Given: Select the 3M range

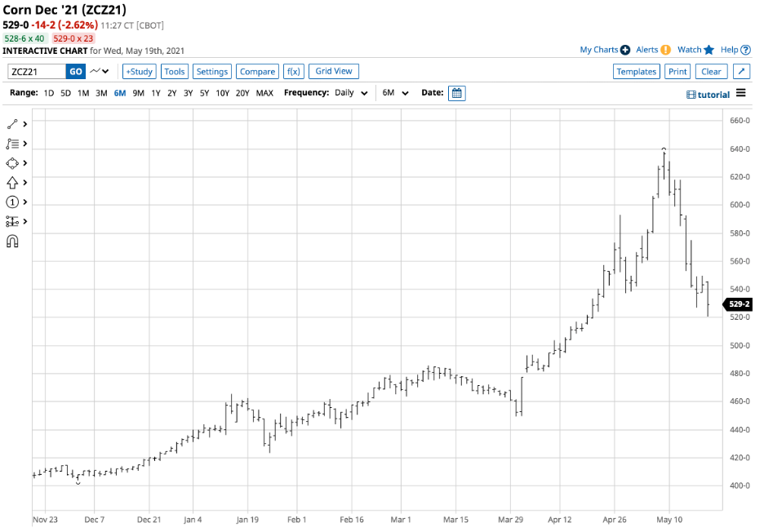Looking at the screenshot, I should pos(101,93).
